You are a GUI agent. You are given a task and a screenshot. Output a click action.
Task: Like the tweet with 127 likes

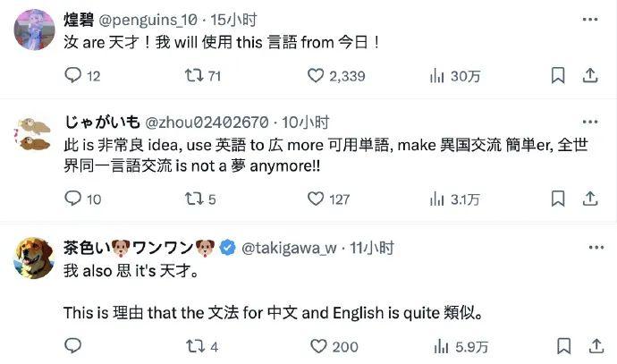click(x=316, y=199)
